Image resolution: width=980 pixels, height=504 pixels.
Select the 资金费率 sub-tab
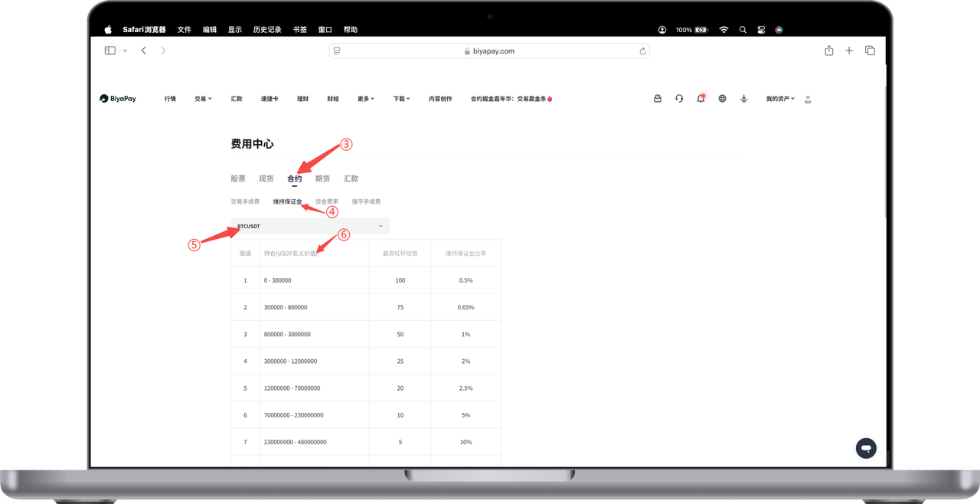[x=327, y=201]
